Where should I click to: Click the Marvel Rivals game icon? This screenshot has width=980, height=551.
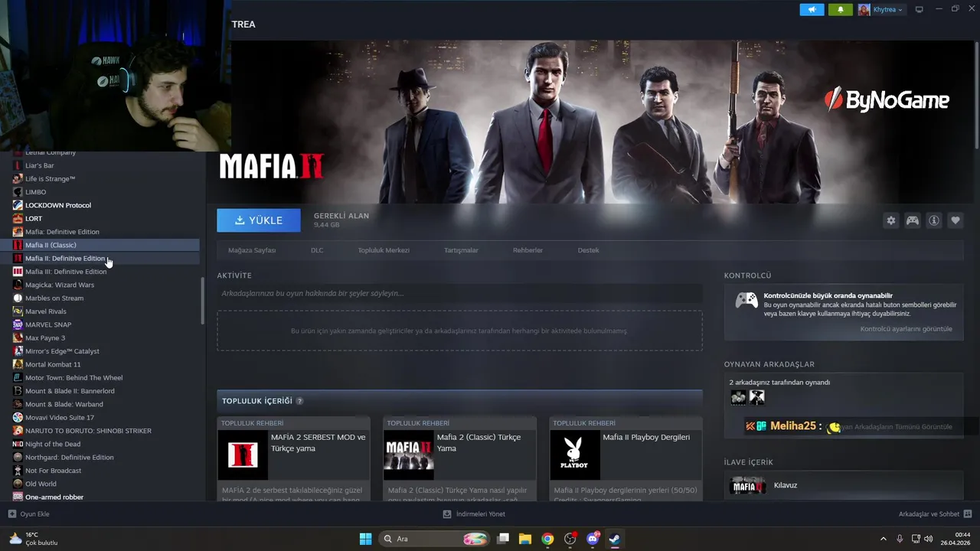(18, 311)
